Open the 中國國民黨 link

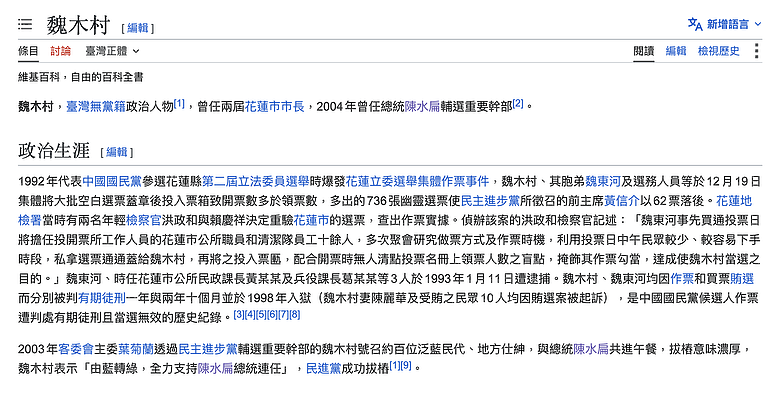pos(112,182)
